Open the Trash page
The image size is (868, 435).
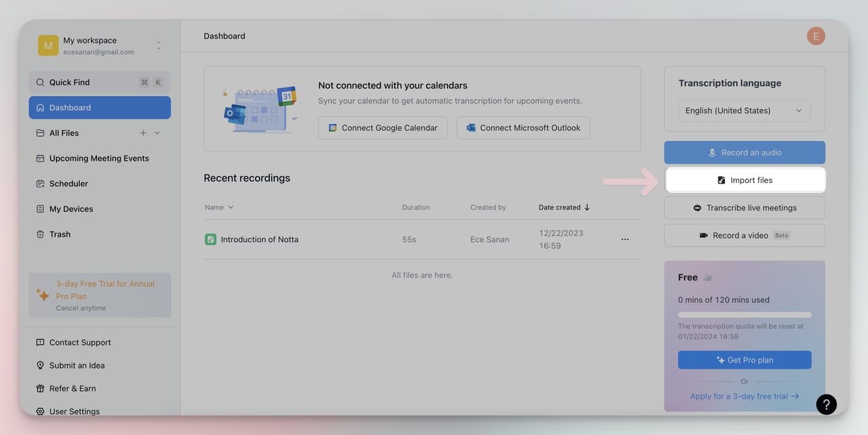pyautogui.click(x=59, y=234)
